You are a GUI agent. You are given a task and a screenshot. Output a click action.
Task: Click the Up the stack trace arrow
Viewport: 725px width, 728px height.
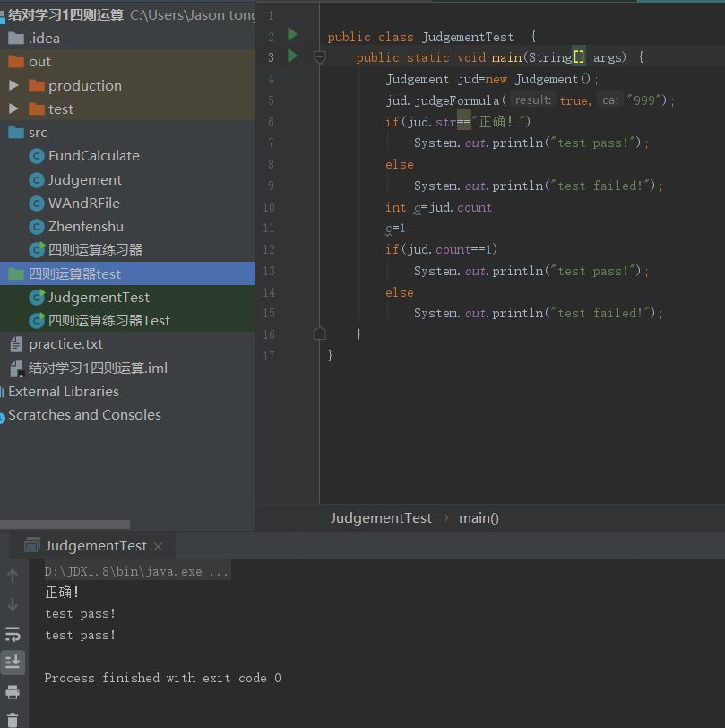[13, 576]
